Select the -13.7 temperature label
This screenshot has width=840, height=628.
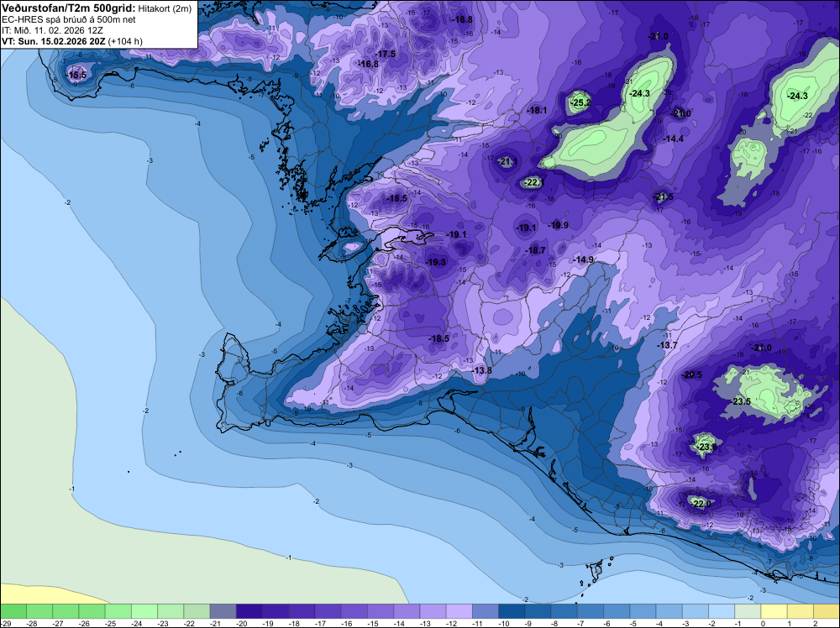668,345
